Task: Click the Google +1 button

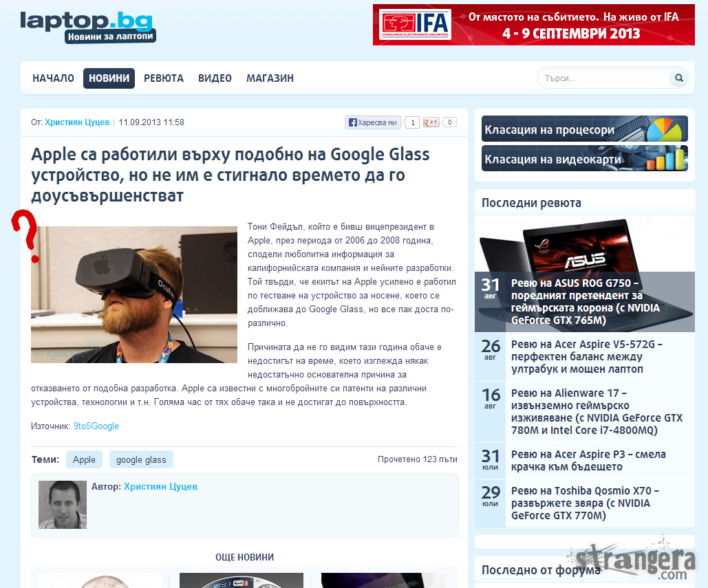Action: (431, 122)
